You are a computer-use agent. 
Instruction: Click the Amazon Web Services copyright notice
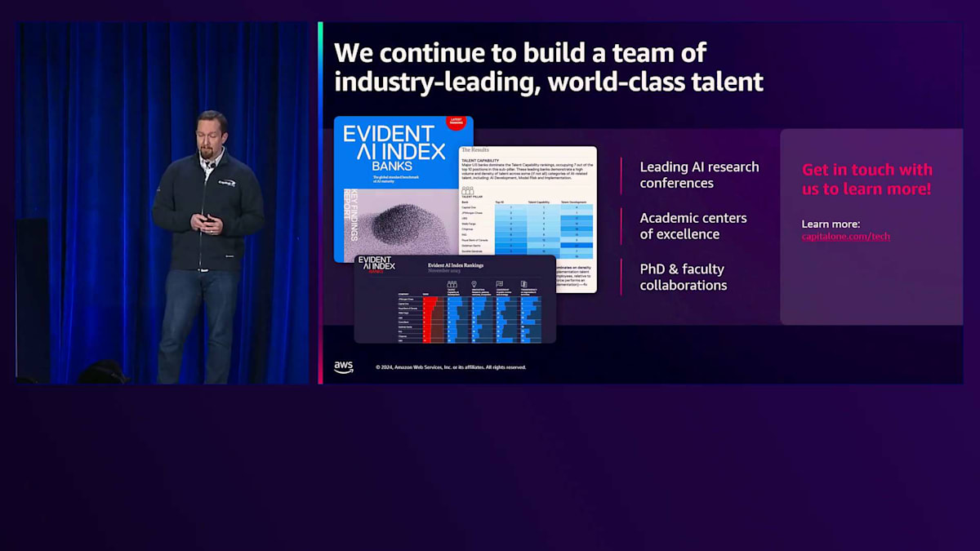(x=451, y=367)
